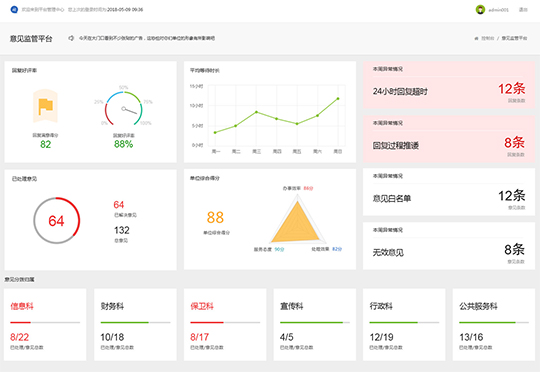The width and height of the screenshot is (540, 372).
Task: Open the 控制台 breadcrumb link
Action: click(x=488, y=38)
